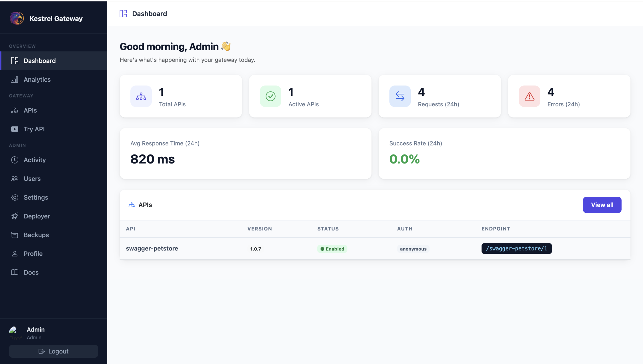Image resolution: width=643 pixels, height=364 pixels.
Task: Click the Activity clock icon
Action: 15,160
